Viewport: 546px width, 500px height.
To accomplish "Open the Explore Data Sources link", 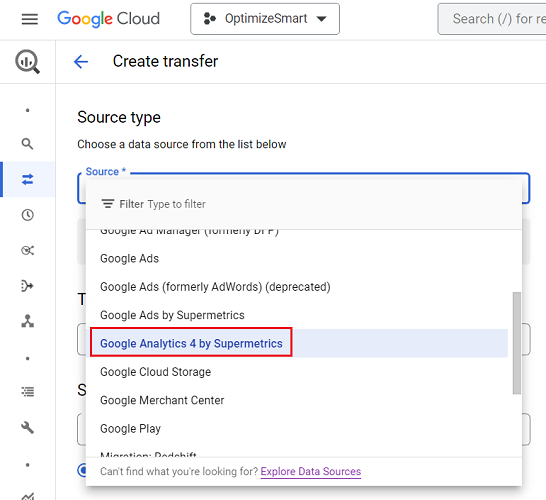I will click(311, 471).
